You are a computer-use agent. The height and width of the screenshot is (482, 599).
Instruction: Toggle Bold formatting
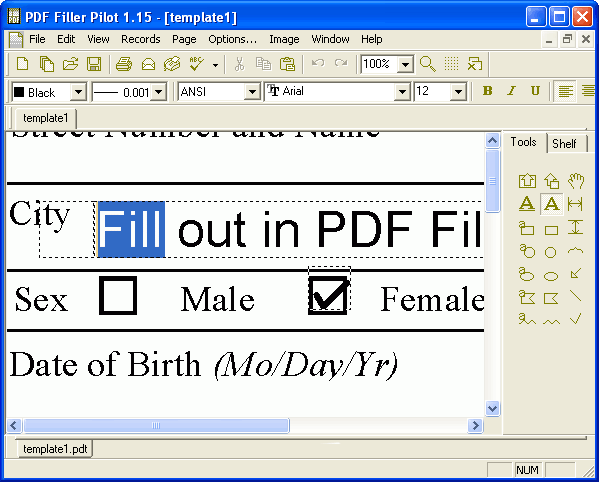point(487,91)
